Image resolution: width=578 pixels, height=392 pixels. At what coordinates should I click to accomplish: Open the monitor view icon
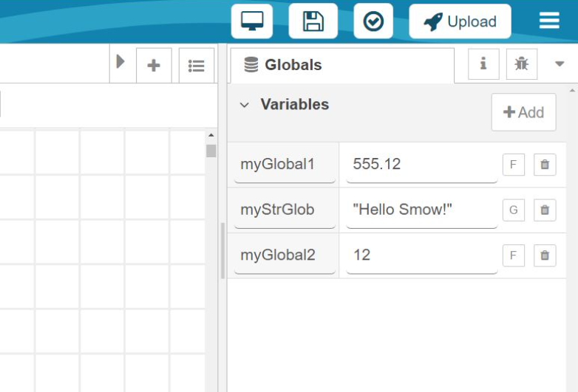pos(252,21)
